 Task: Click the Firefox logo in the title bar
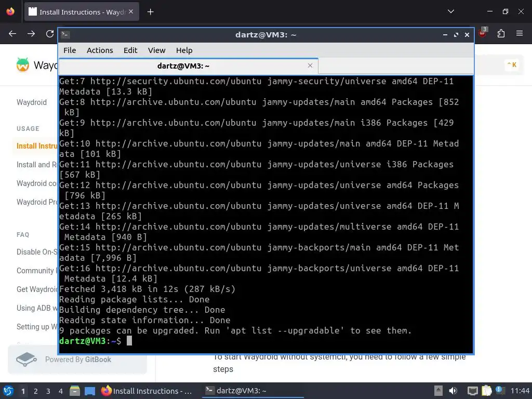pyautogui.click(x=10, y=11)
